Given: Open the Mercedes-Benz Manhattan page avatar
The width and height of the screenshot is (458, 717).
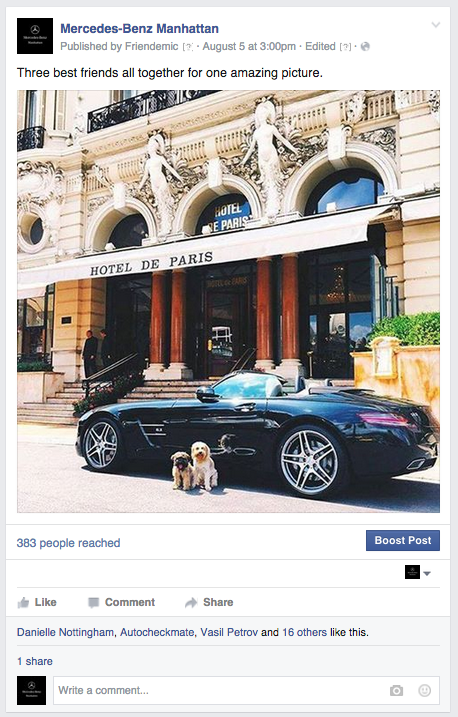Looking at the screenshot, I should [35, 36].
